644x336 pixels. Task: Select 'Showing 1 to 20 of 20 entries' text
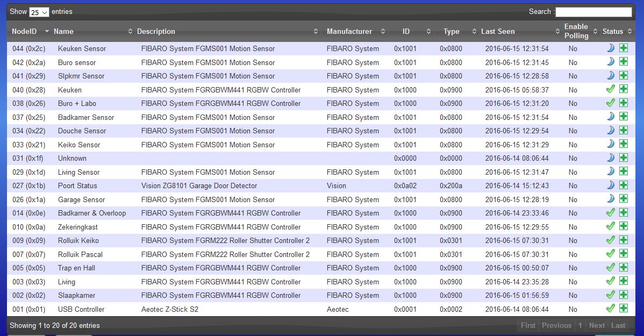coord(55,325)
